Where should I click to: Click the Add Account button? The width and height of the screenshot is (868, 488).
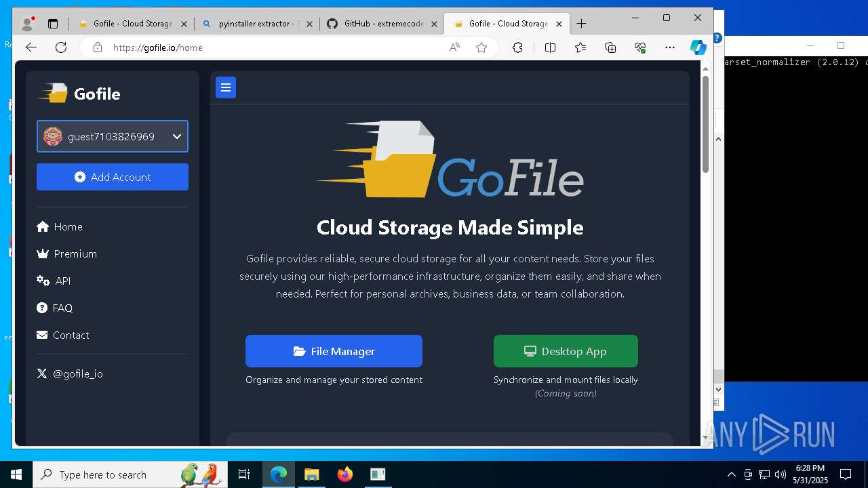113,177
